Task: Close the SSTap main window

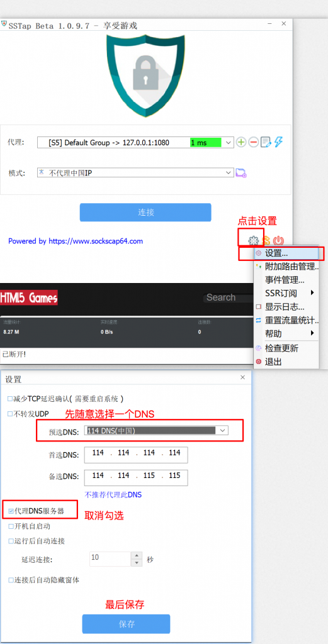Action: [x=283, y=24]
